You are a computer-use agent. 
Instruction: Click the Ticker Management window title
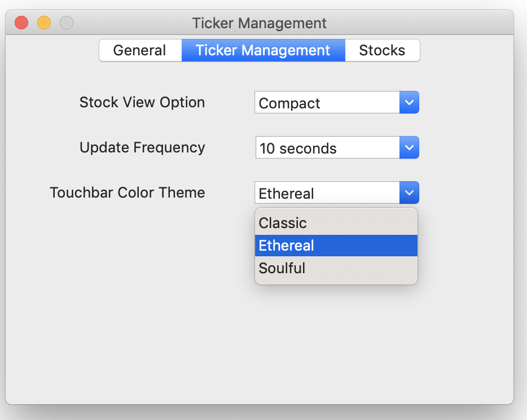pyautogui.click(x=259, y=23)
